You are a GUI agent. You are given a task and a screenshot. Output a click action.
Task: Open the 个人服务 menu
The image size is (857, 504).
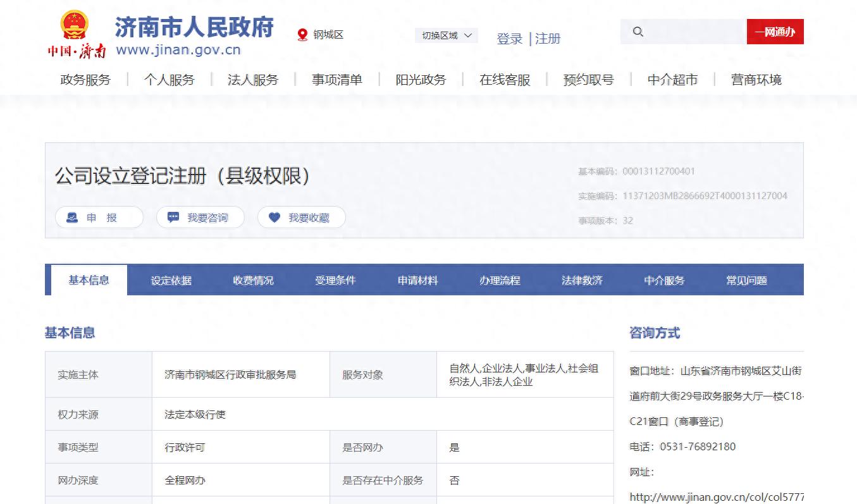coord(170,80)
